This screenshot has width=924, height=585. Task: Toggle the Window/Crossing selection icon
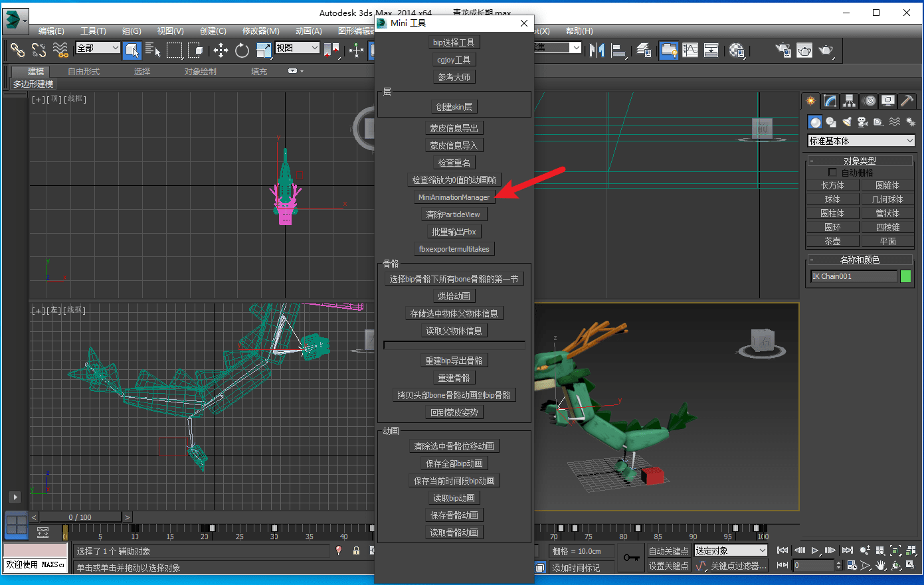point(195,50)
